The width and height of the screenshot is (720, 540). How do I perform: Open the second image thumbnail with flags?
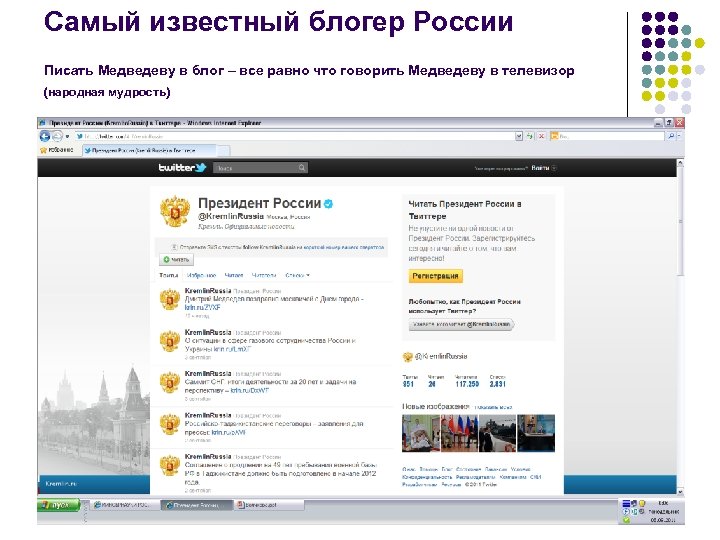click(459, 433)
